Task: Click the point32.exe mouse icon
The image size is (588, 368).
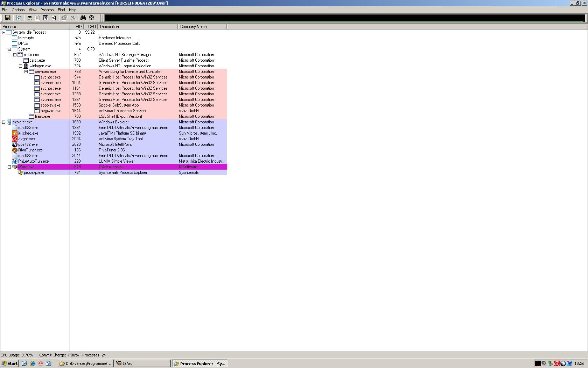Action: coord(15,144)
